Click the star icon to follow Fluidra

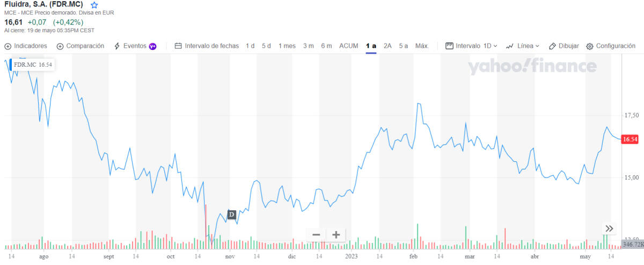click(x=94, y=5)
